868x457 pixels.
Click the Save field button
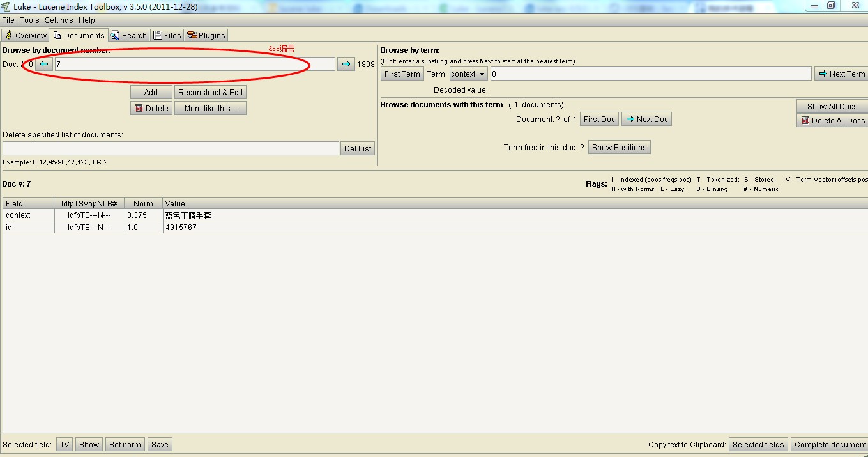160,444
